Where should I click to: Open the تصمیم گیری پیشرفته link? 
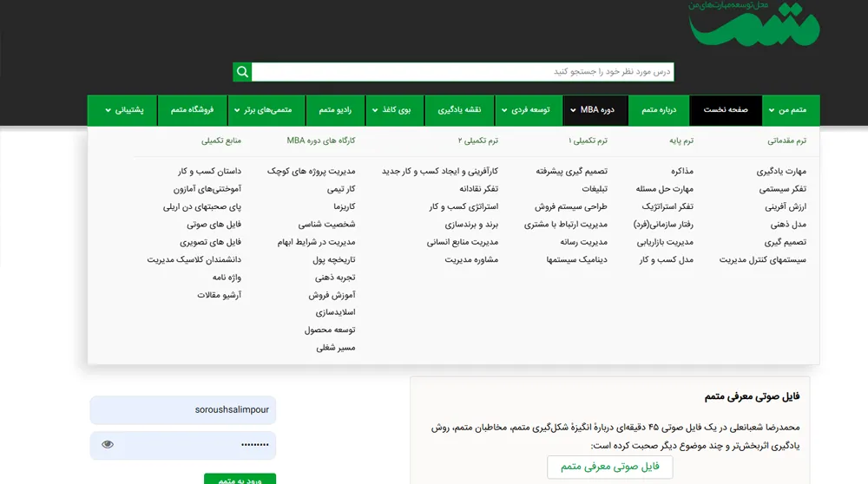tap(572, 172)
